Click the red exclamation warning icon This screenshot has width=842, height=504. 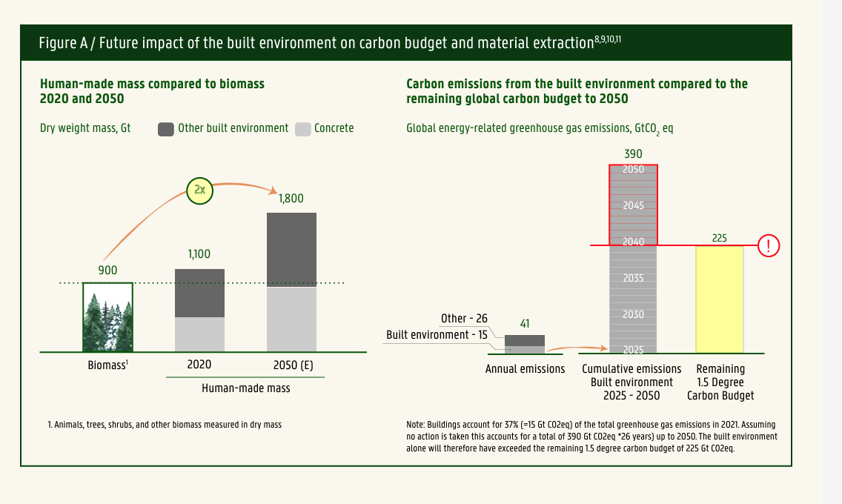[x=769, y=246]
